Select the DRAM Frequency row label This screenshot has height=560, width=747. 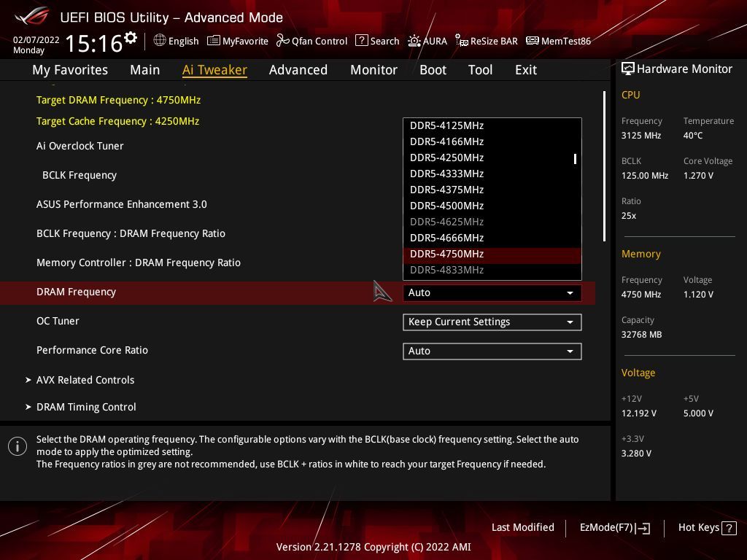click(76, 292)
